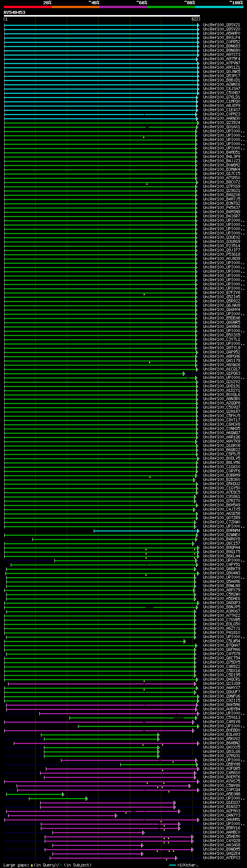Select UniRef100_B0EBD0 hit
Viewport: 247px width, 868px height.
coord(222,730)
